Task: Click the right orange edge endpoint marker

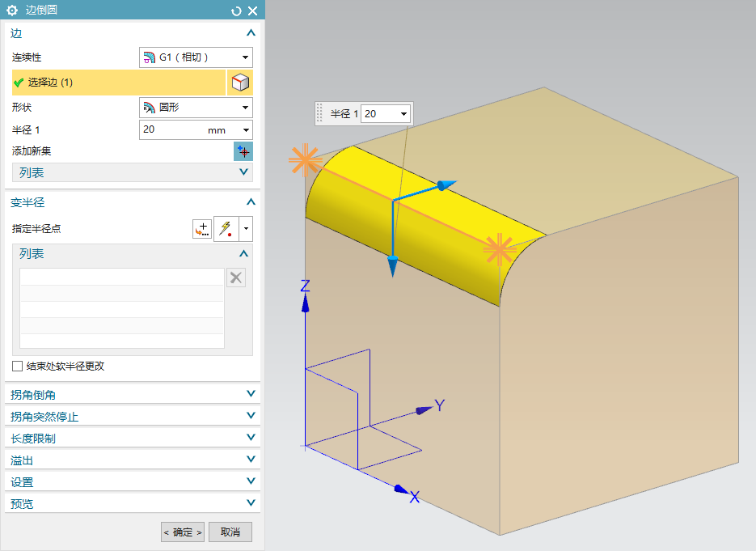Action: click(500, 250)
